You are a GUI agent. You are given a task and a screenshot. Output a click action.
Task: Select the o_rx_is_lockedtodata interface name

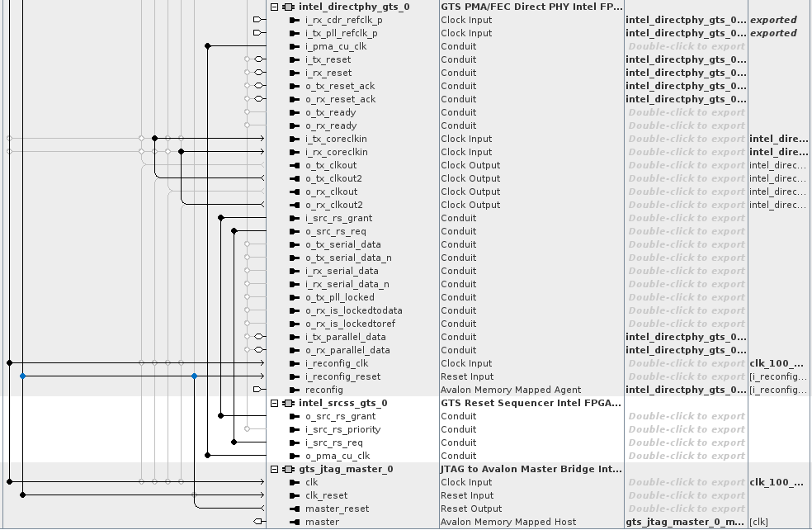(354, 311)
